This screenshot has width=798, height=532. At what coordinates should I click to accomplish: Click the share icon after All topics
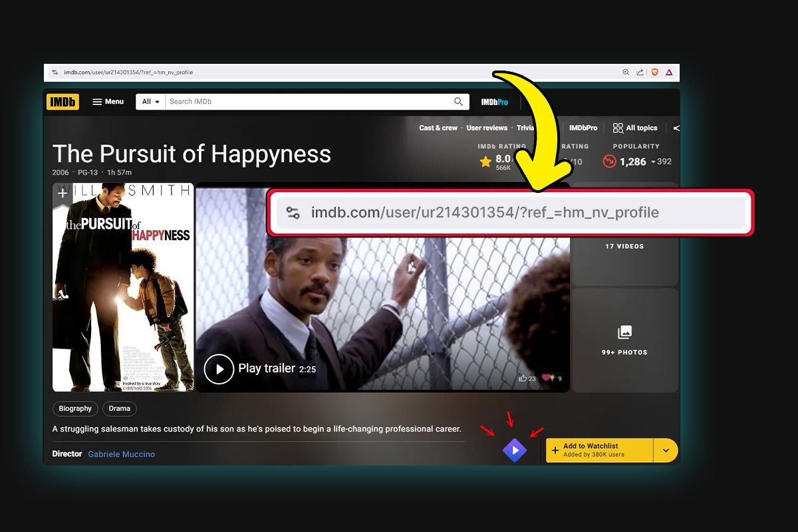[x=676, y=128]
